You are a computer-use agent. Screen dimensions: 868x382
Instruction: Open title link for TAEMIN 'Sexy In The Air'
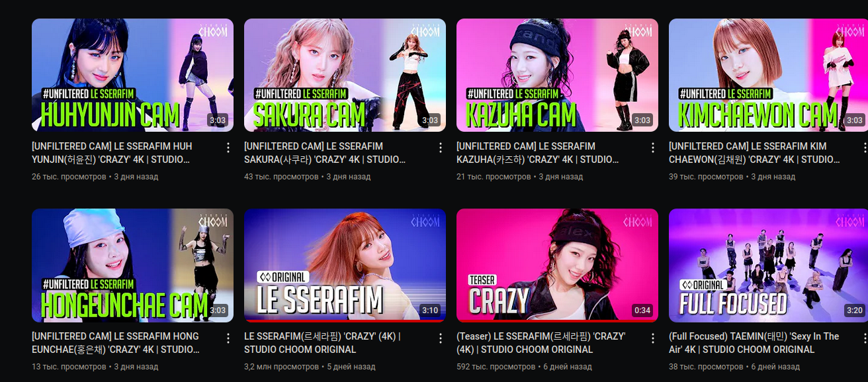click(x=754, y=343)
